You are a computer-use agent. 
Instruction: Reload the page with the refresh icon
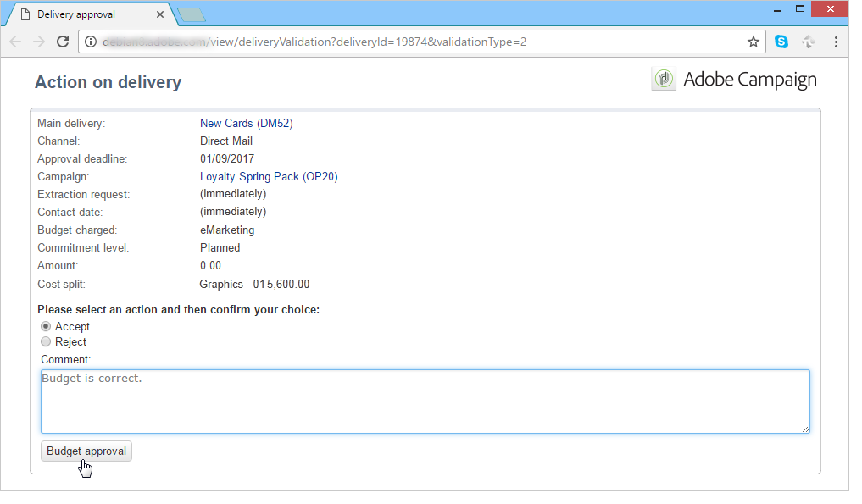63,42
